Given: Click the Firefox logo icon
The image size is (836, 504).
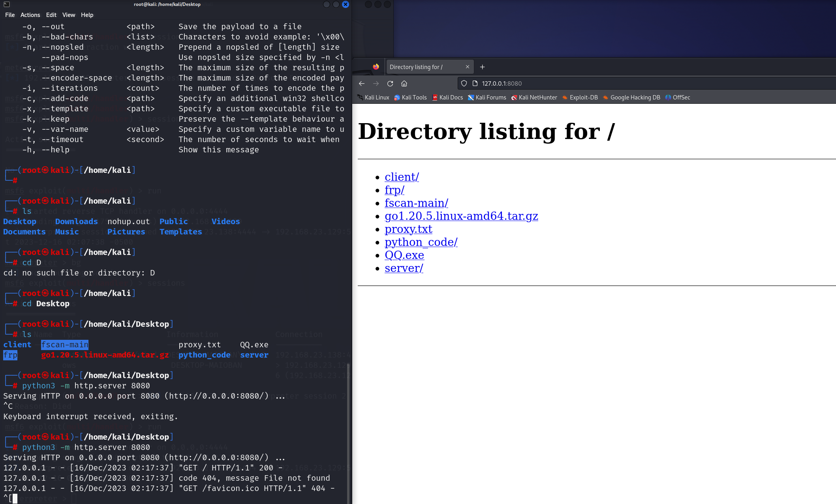Looking at the screenshot, I should (x=376, y=67).
